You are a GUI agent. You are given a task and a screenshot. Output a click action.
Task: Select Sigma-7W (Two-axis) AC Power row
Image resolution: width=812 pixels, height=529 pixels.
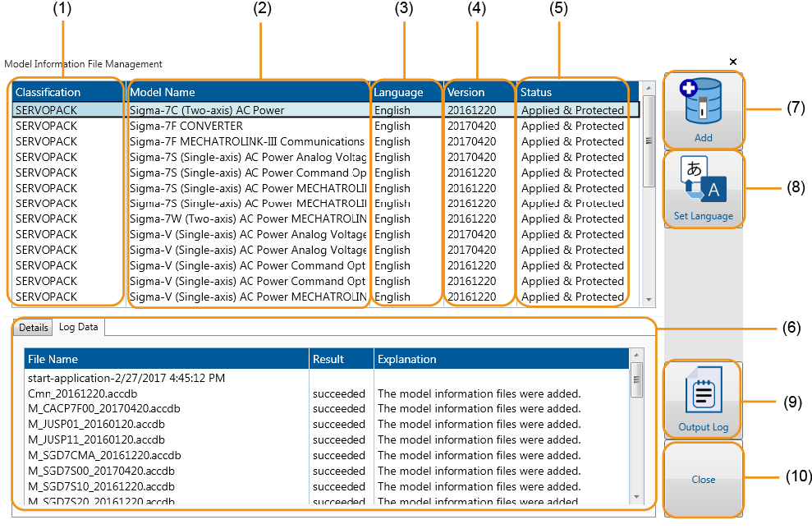click(x=246, y=219)
